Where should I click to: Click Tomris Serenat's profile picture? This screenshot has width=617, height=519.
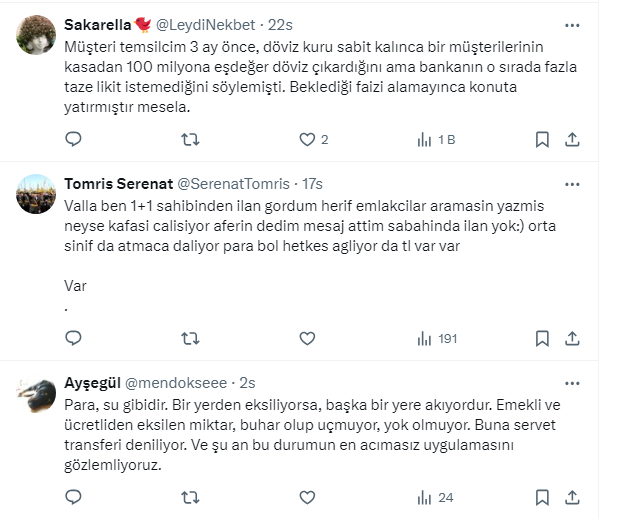click(37, 195)
